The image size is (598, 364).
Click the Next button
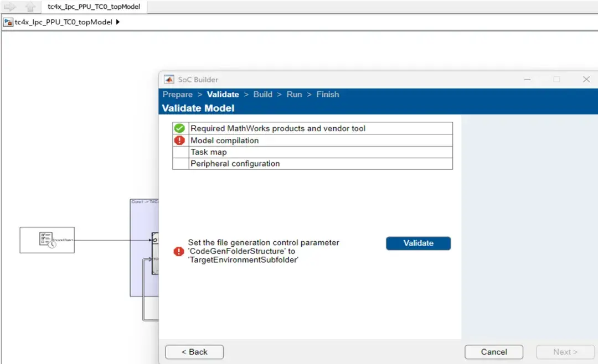pos(565,352)
